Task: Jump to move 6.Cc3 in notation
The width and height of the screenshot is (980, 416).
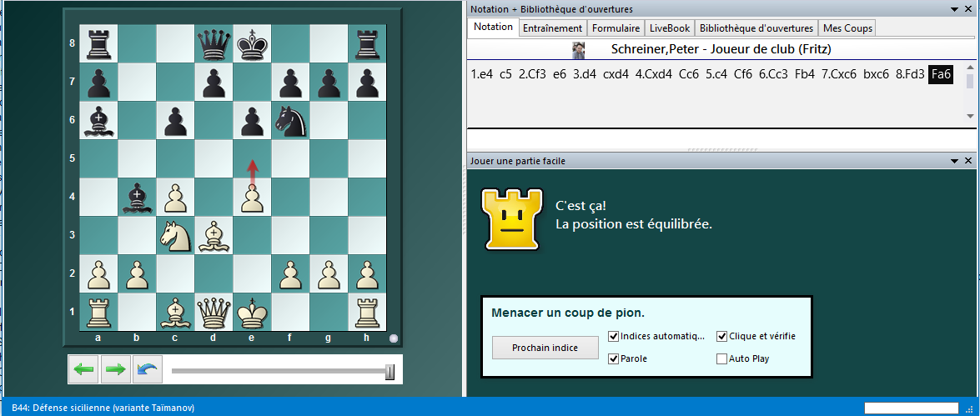Action: (773, 74)
